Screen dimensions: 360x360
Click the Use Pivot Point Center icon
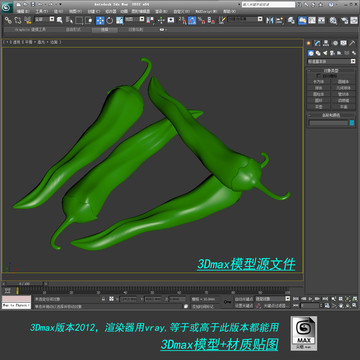[150, 20]
